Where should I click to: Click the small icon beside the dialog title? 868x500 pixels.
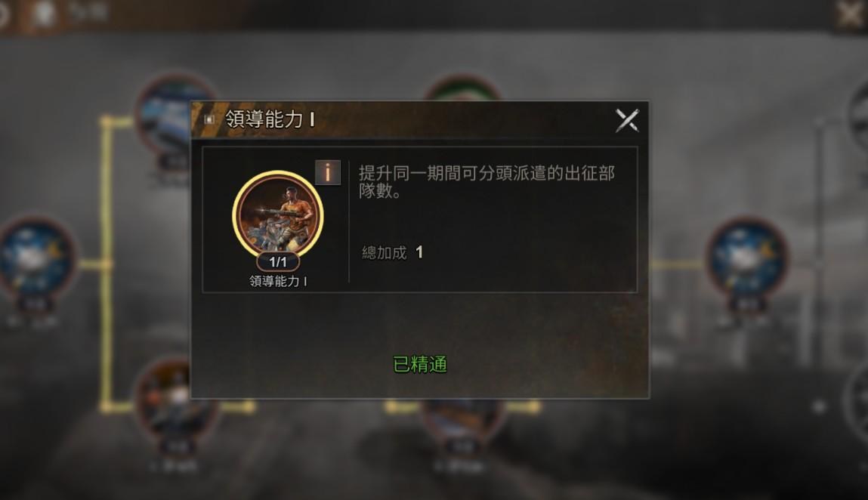coord(209,119)
